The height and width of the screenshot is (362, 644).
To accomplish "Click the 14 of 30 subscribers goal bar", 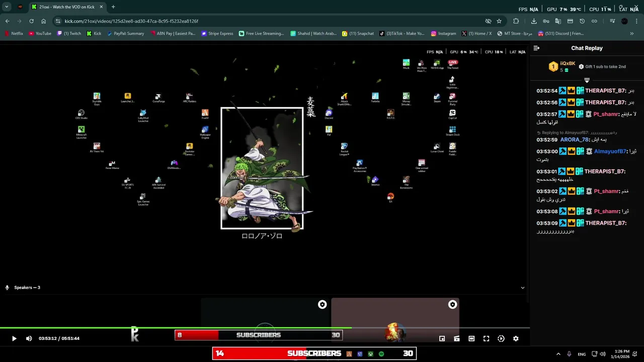I will (x=314, y=353).
